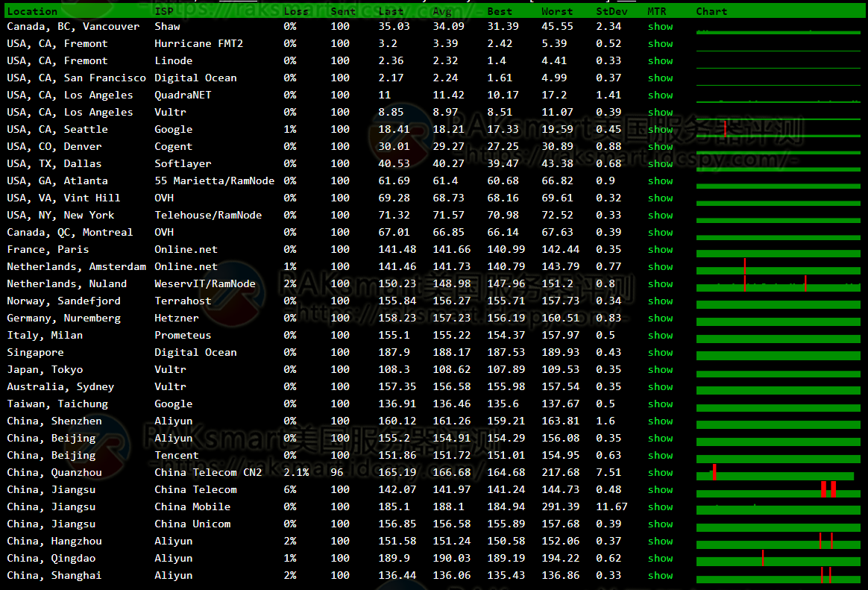Click show for Amsterdam Online.net row
Image resolution: width=868 pixels, height=590 pixels.
coord(661,267)
